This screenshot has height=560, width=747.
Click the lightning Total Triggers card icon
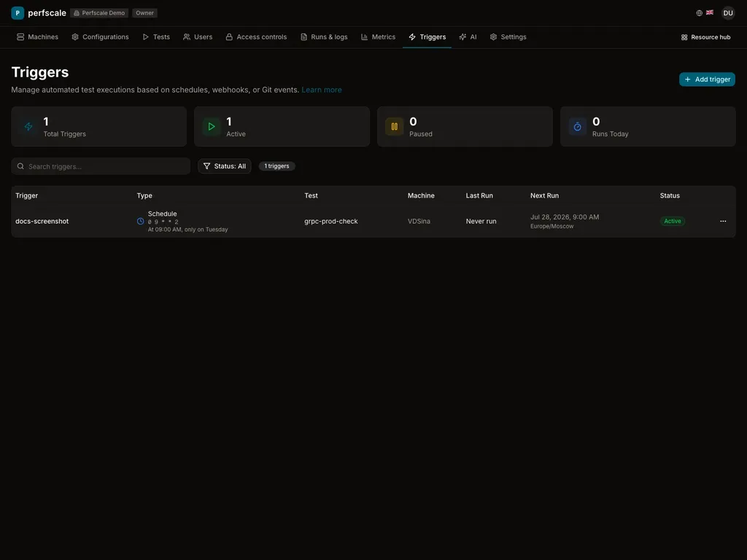(x=28, y=127)
